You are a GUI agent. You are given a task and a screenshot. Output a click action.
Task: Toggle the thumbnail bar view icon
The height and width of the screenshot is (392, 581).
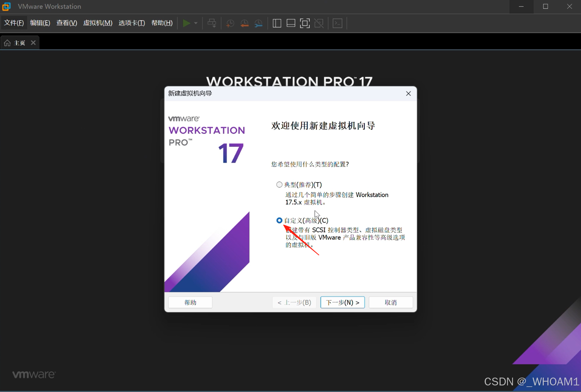291,23
